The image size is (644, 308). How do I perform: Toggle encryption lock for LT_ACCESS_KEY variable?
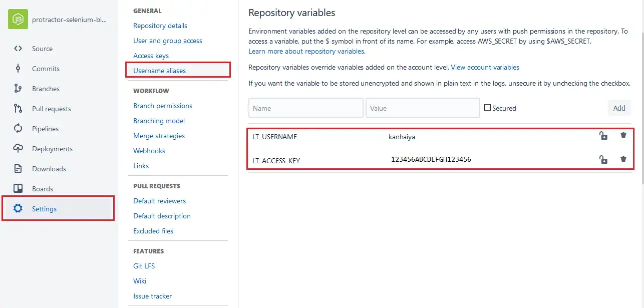pos(603,159)
